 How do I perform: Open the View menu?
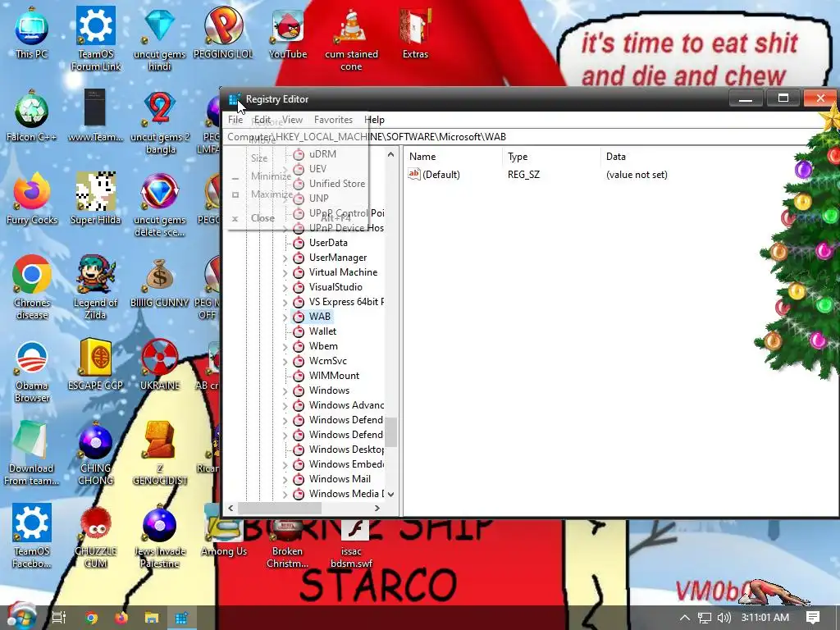[x=292, y=120]
